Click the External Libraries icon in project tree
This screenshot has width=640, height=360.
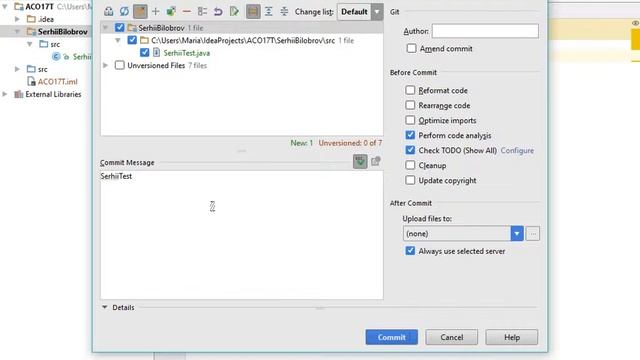coord(18,94)
